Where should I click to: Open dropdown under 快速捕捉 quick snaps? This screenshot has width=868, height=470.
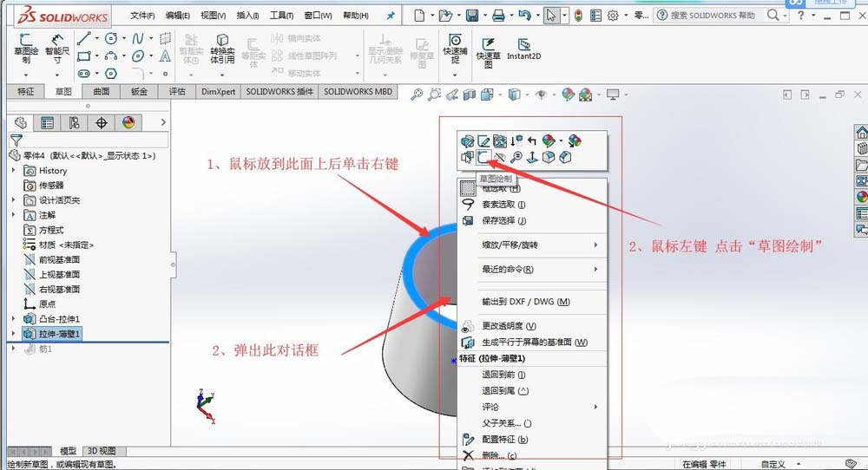coord(455,75)
